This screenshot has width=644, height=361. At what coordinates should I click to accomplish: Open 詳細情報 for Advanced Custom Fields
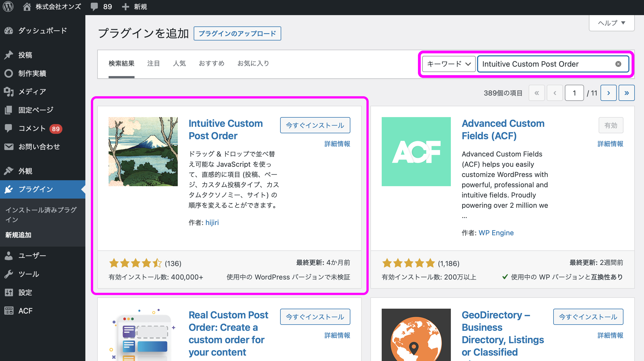(610, 144)
